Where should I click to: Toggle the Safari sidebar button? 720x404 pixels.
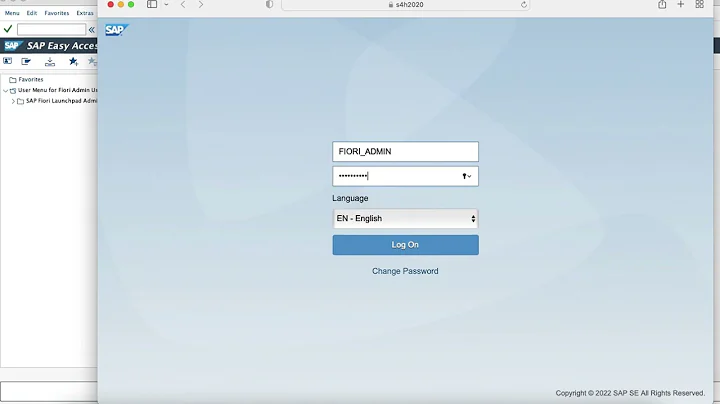152,4
